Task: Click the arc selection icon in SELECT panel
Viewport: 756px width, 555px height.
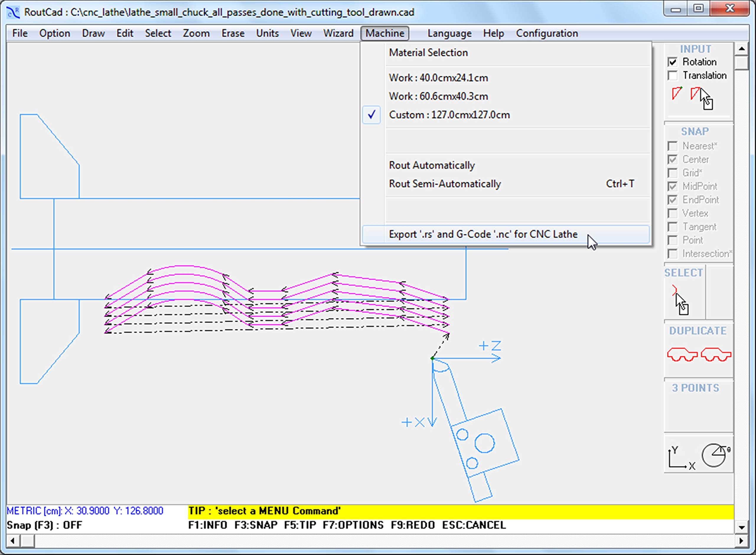Action: [675, 290]
